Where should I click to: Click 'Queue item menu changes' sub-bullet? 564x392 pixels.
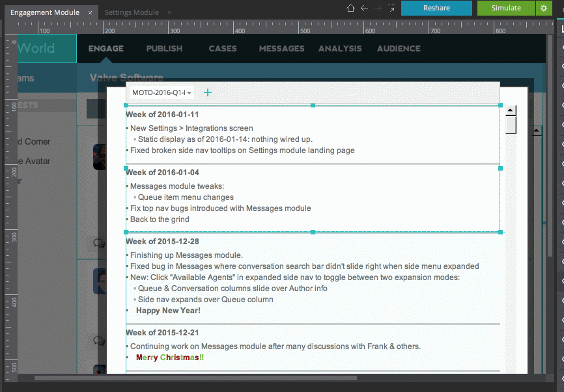pos(186,197)
